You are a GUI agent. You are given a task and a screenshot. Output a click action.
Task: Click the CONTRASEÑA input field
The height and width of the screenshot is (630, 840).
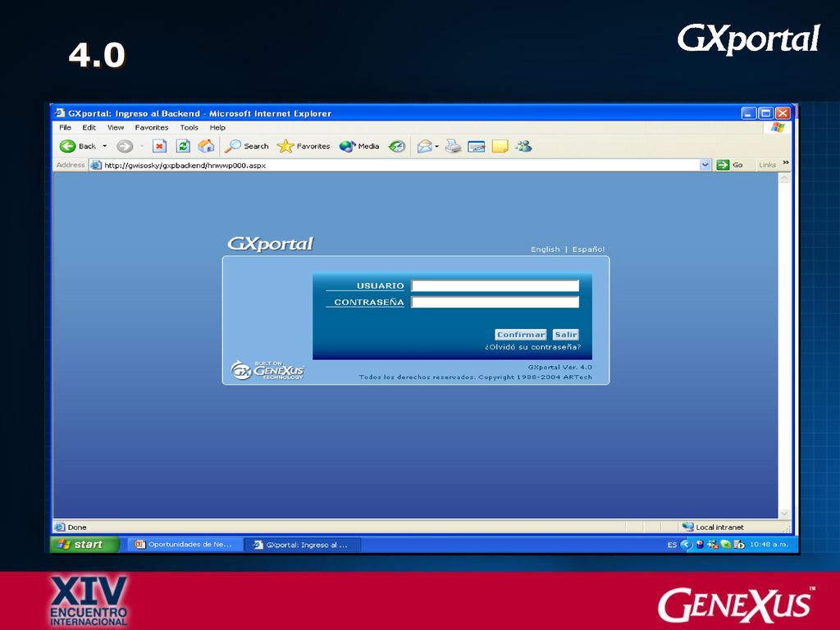pos(495,302)
